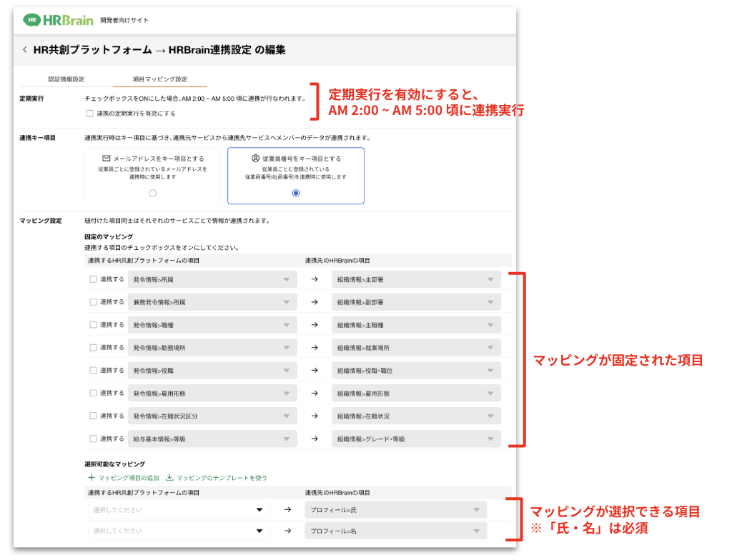The height and width of the screenshot is (560, 732).
Task: Check 連携する for 給与基本情報>等級 row
Action: tap(93, 439)
